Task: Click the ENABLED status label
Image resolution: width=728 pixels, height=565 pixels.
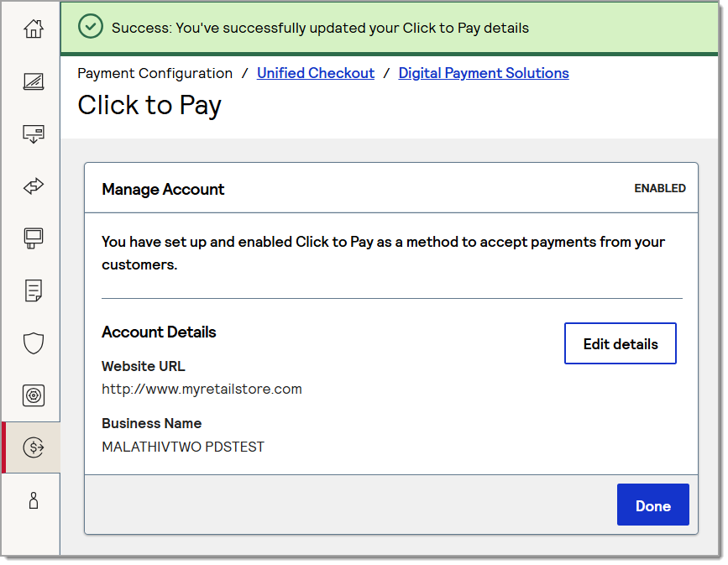Action: coord(659,188)
